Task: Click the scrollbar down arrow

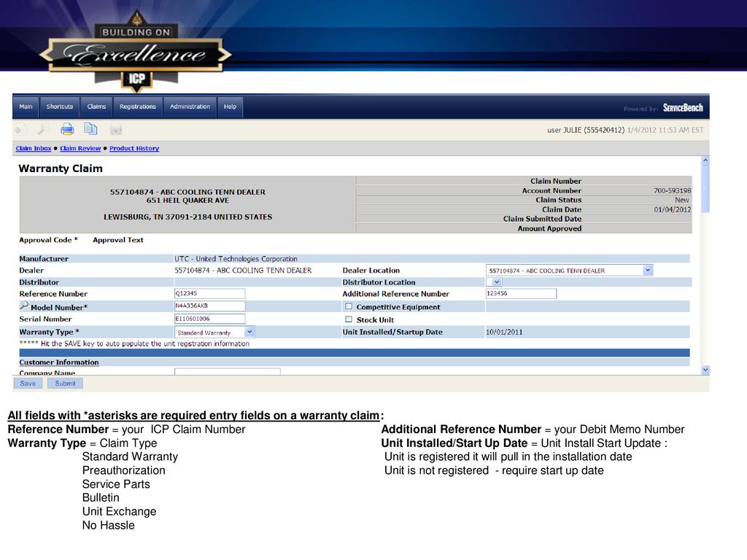Action: [705, 370]
